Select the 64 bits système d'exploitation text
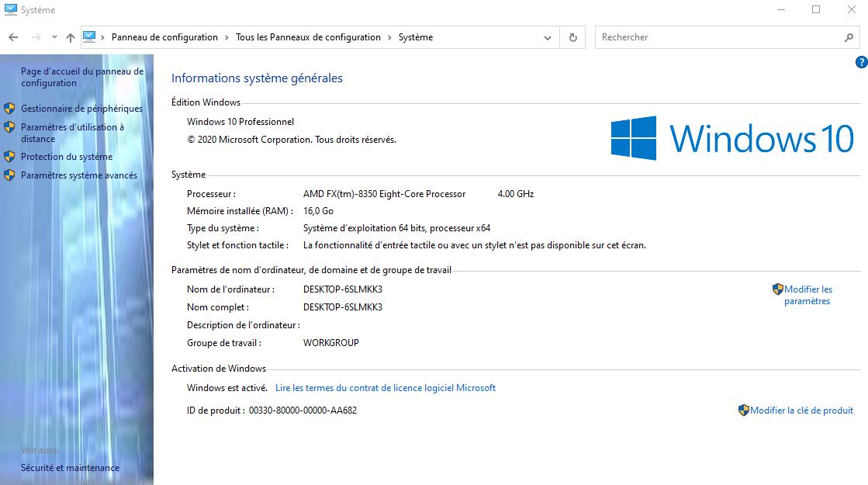This screenshot has width=868, height=485. (x=397, y=228)
